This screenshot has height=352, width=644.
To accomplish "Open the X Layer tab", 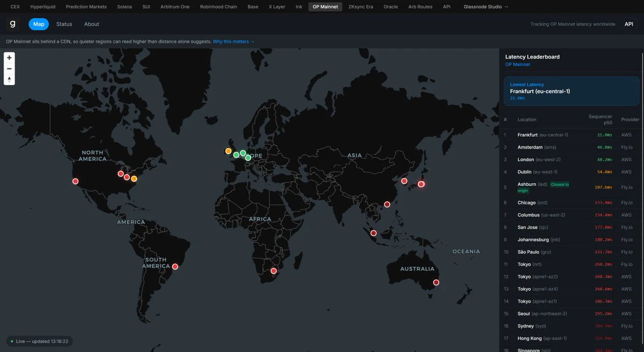I will (278, 7).
